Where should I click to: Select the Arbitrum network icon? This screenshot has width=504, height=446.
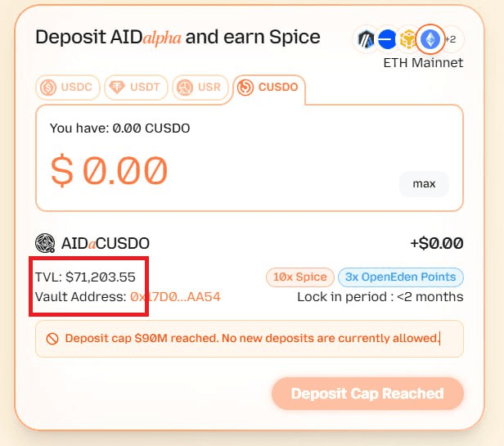366,39
